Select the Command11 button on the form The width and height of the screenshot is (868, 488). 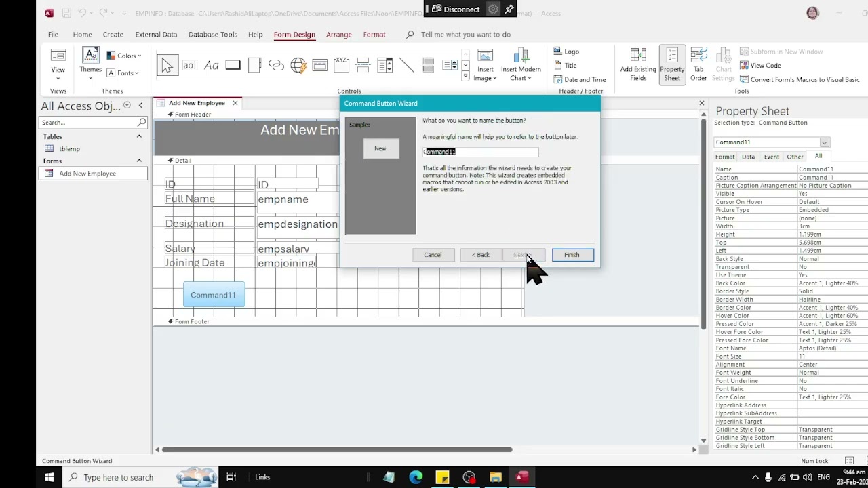pos(214,295)
